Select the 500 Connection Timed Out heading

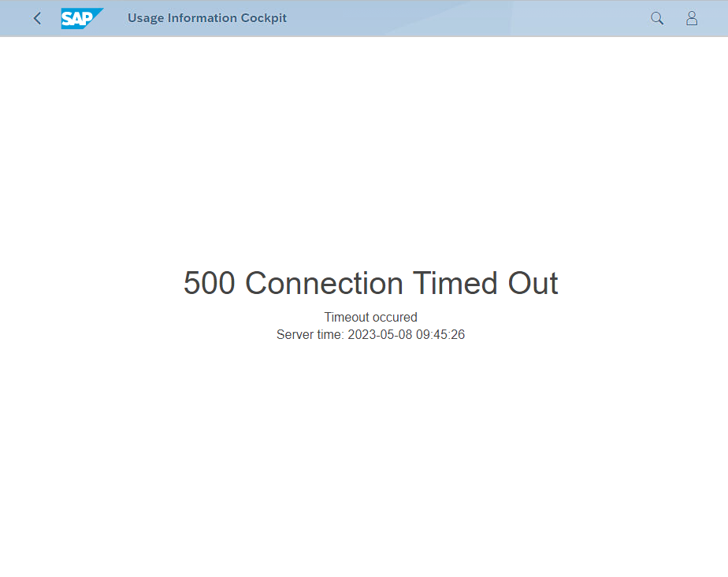click(x=370, y=283)
